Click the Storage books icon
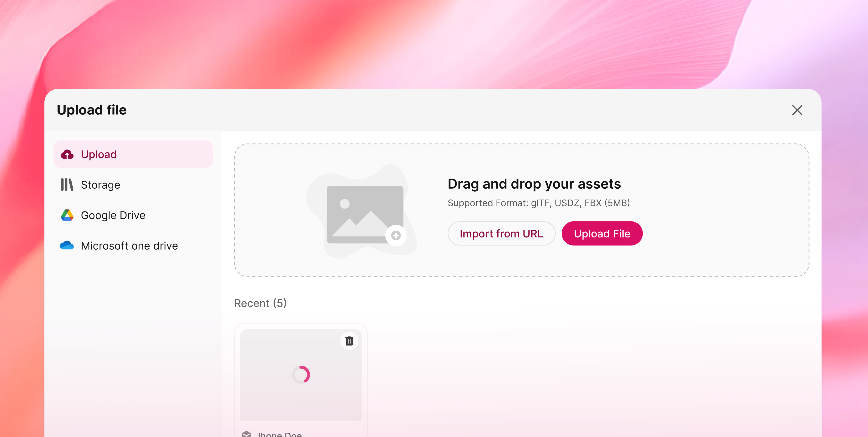This screenshot has height=437, width=868. (67, 185)
